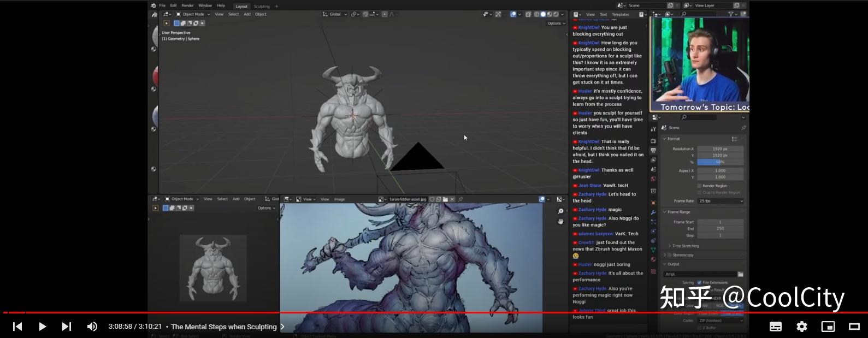Open Options dropdown in lower-left viewport
Viewport: 868px width, 338px height.
266,208
